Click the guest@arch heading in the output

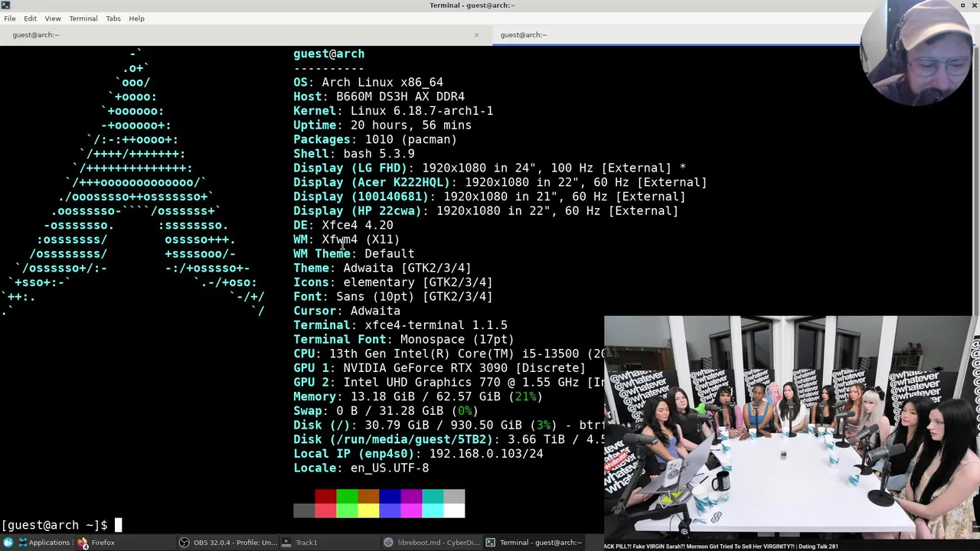click(328, 54)
